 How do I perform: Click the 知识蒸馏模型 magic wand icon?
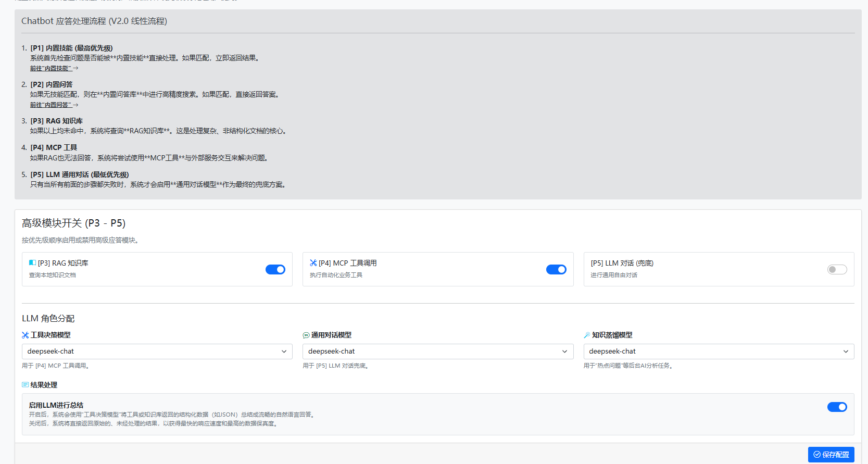click(x=587, y=335)
